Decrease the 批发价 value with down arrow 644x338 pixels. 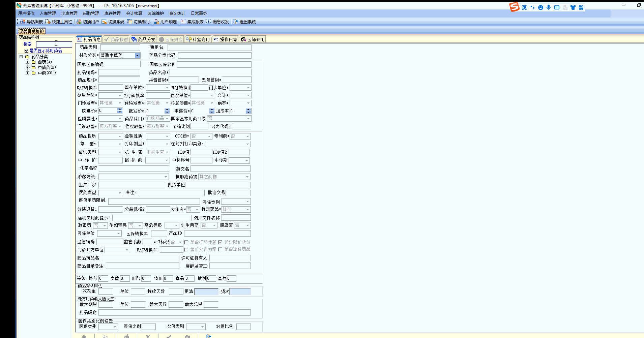coord(167,112)
